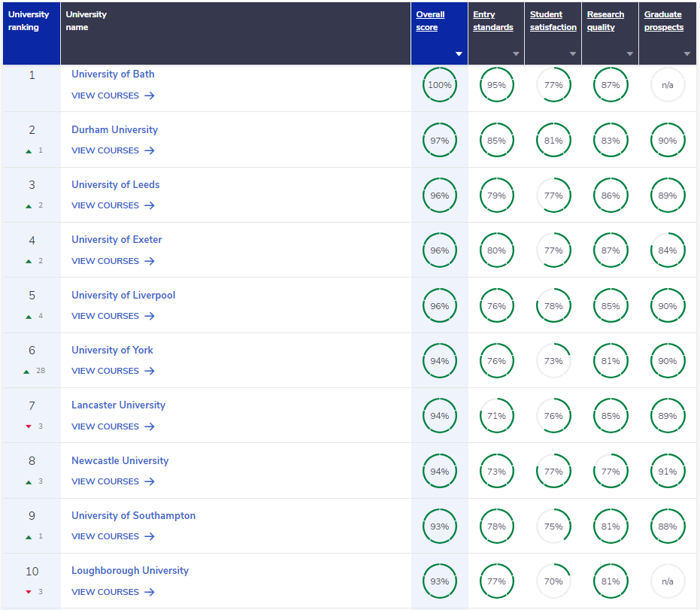Image resolution: width=700 pixels, height=610 pixels.
Task: Open University of Exeter link
Action: tap(117, 239)
